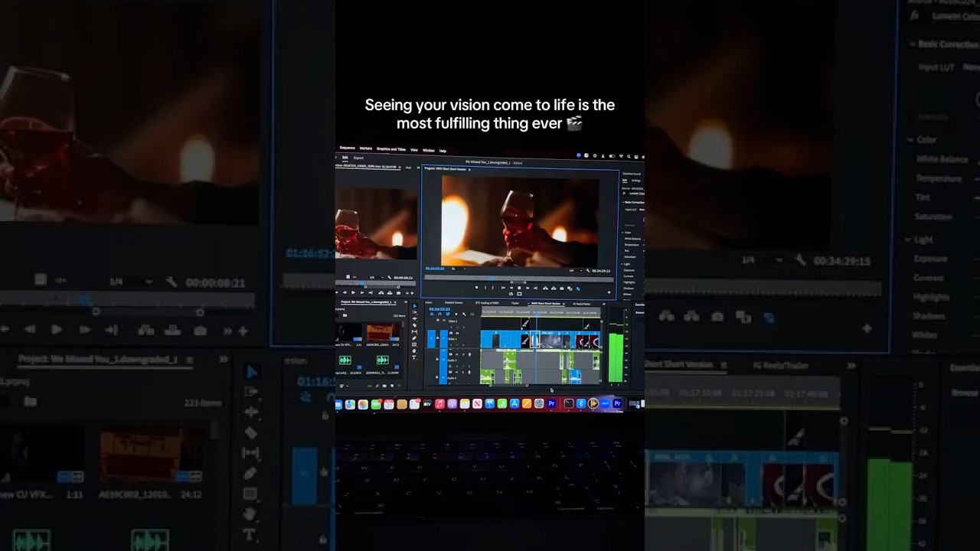
Task: Open Program monitor wrench settings
Action: (x=587, y=270)
